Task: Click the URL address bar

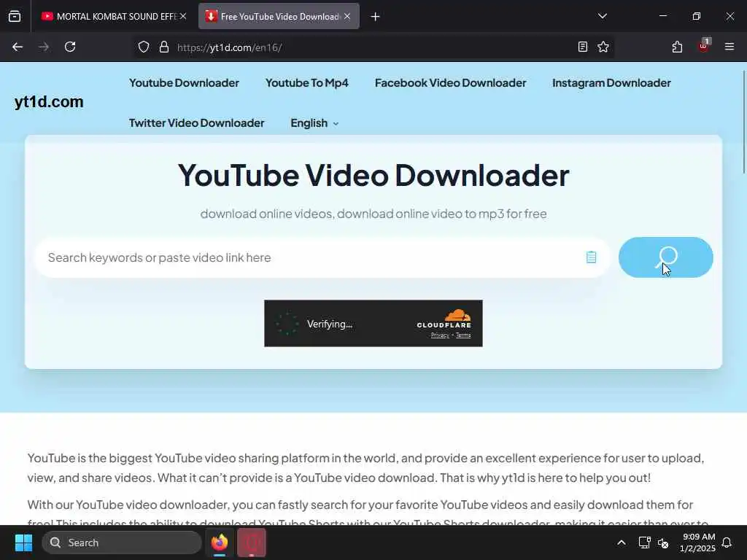Action: [371, 47]
